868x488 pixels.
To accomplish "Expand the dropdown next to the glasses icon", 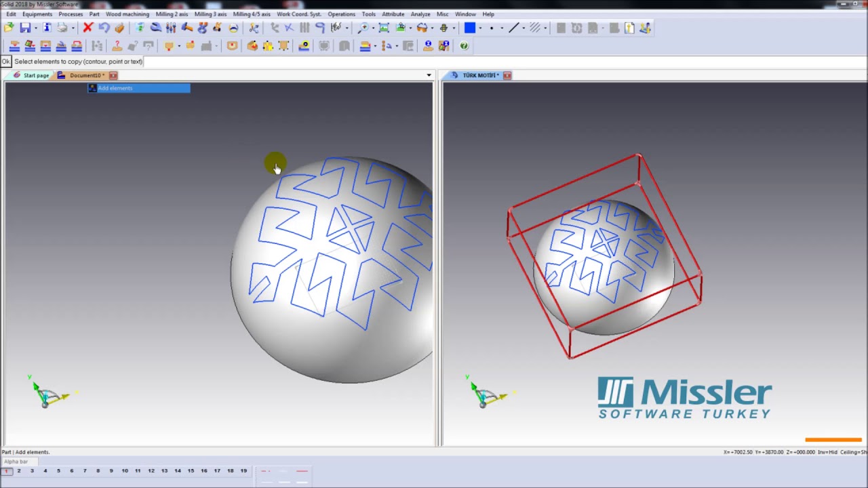I will click(x=432, y=28).
